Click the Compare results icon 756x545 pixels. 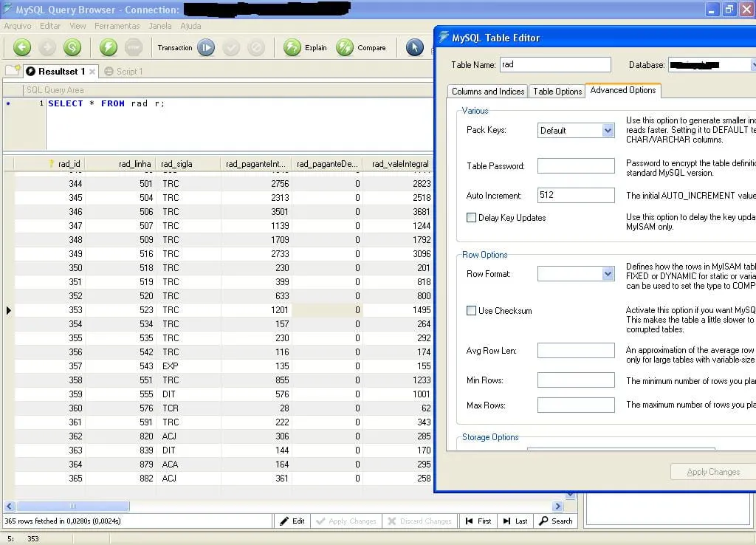click(345, 47)
